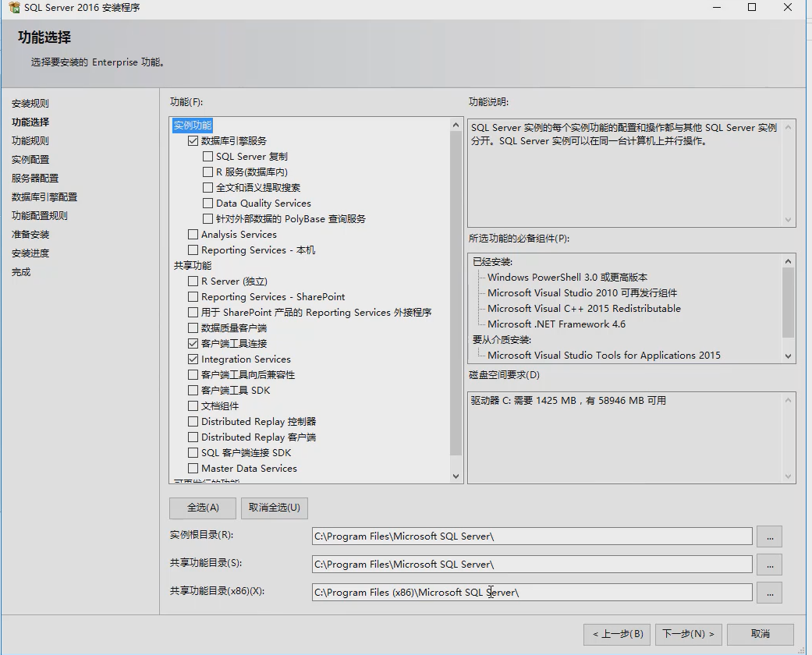Viewport: 812px width, 655px height.
Task: Close the SQL Server 2016 安装程序 window
Action: click(788, 7)
